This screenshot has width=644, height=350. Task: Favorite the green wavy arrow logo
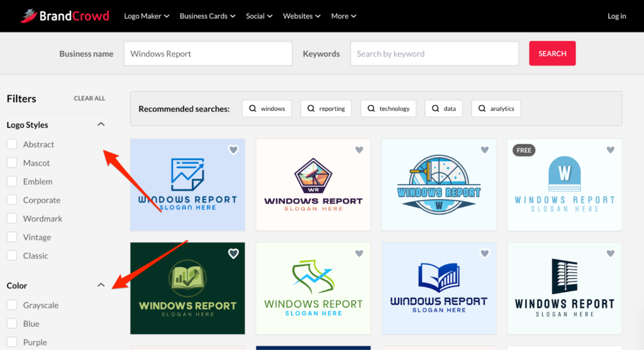(359, 254)
